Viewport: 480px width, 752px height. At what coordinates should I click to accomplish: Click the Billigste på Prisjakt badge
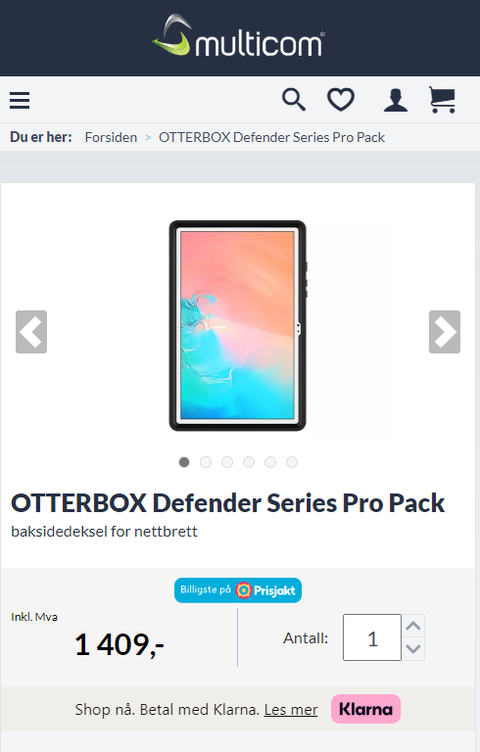tap(238, 590)
